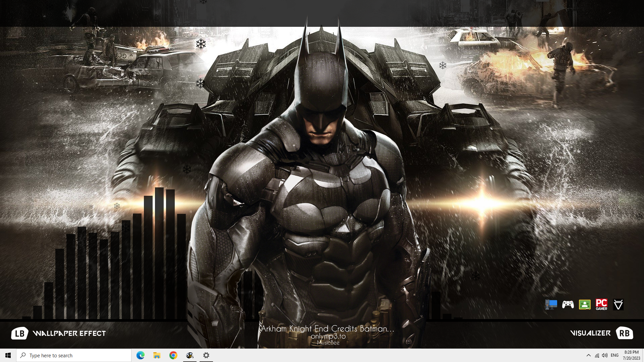The image size is (644, 362).
Task: Expand the hidden system tray icons
Action: [588, 355]
